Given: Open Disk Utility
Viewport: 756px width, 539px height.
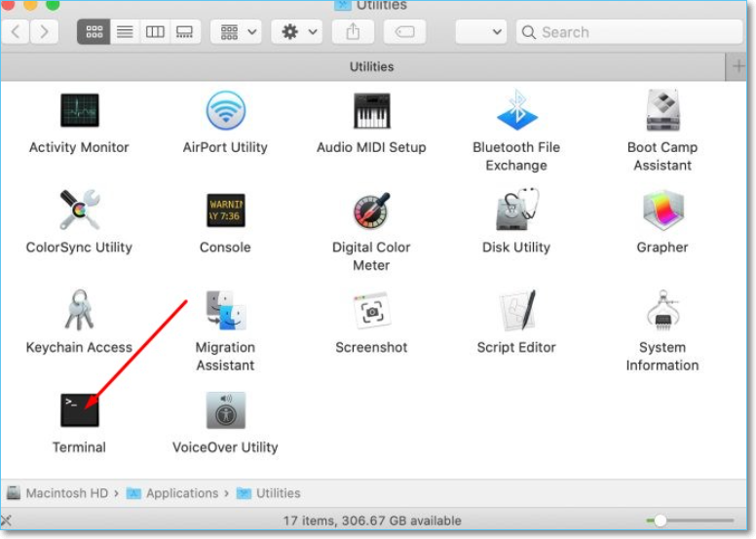Looking at the screenshot, I should click(x=515, y=212).
